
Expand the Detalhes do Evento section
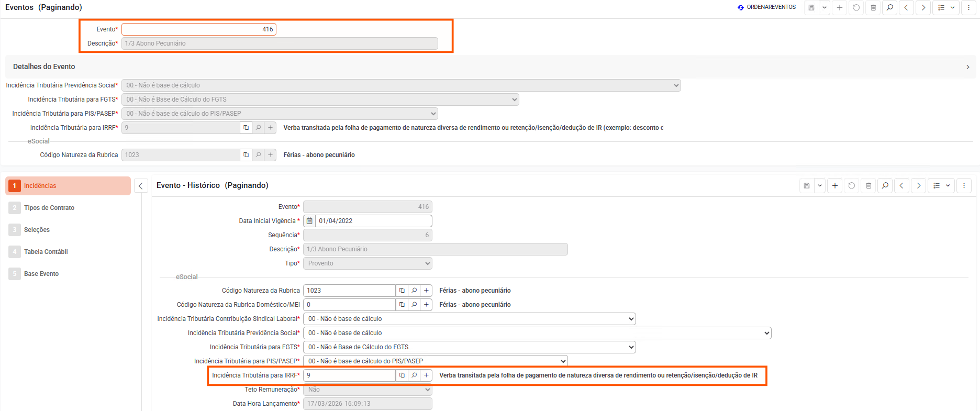point(967,67)
